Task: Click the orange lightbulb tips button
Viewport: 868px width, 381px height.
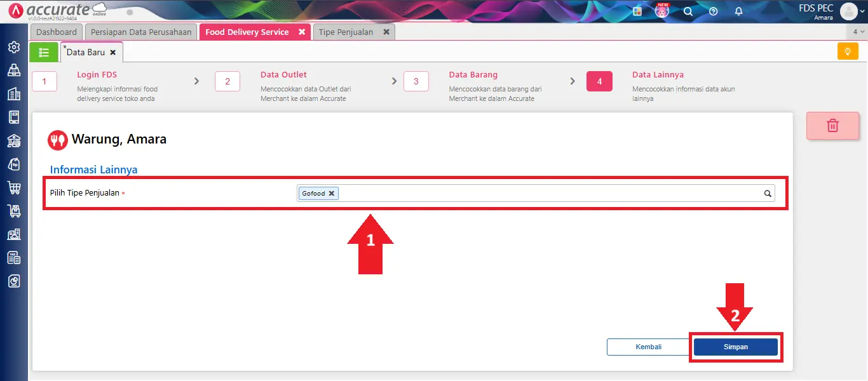Action: 848,51
